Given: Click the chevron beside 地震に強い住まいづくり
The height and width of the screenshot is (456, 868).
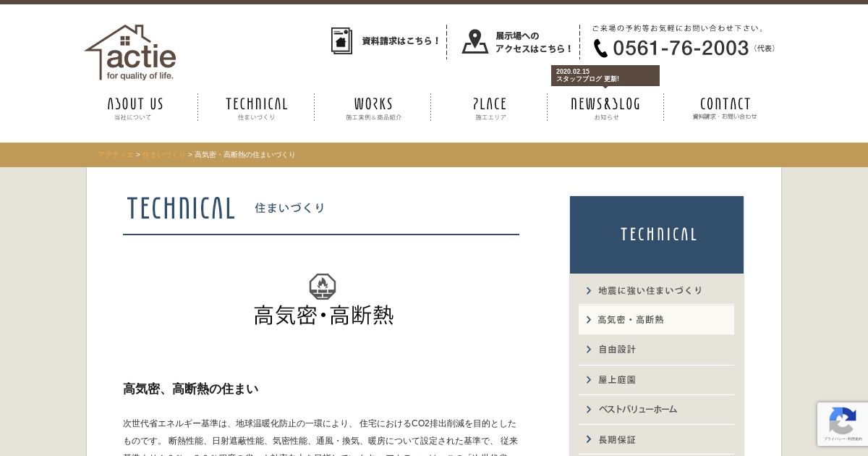Looking at the screenshot, I should pyautogui.click(x=589, y=291).
